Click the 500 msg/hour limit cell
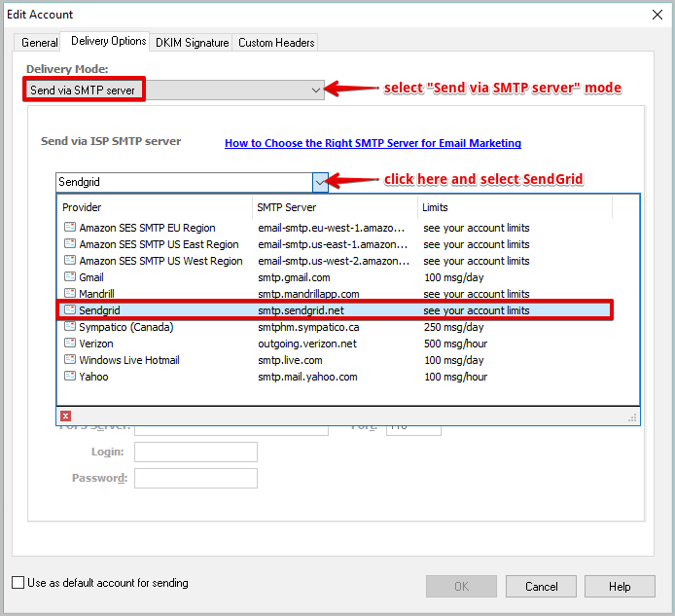675x616 pixels. pos(455,344)
